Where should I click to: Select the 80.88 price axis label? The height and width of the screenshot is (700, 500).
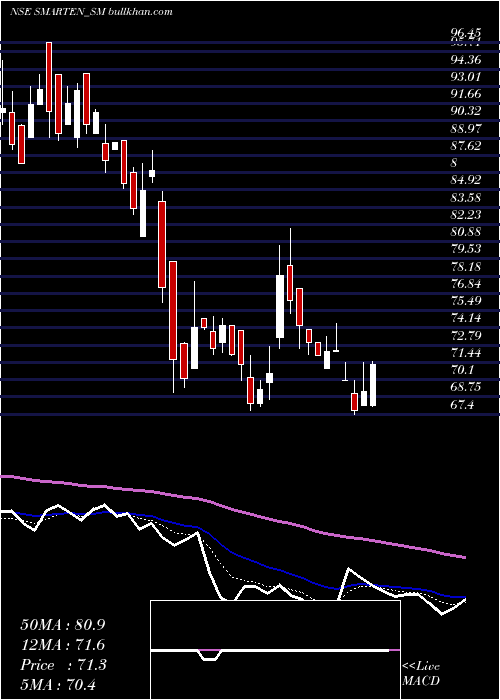(x=466, y=232)
